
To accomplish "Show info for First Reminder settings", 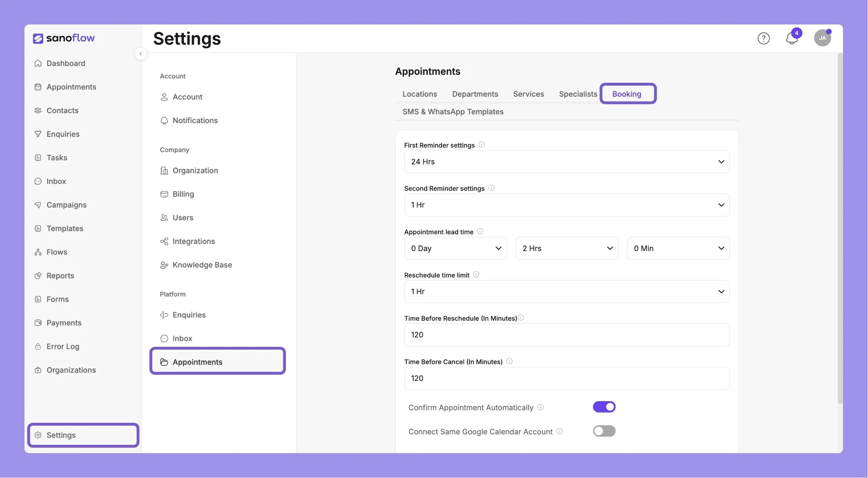I will coord(481,145).
